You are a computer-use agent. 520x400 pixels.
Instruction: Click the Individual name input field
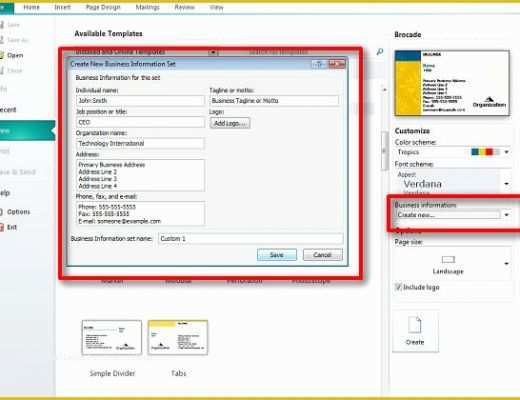(x=140, y=101)
